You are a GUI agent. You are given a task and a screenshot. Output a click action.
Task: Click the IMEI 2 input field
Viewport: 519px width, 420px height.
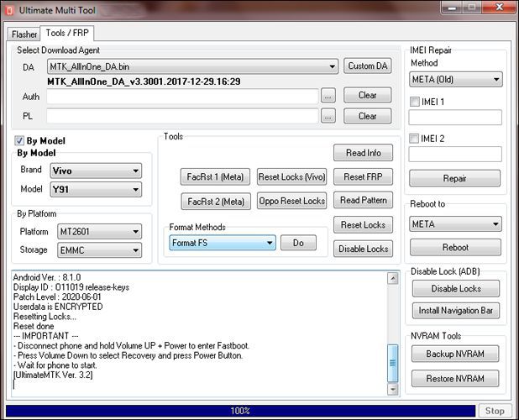(455, 155)
